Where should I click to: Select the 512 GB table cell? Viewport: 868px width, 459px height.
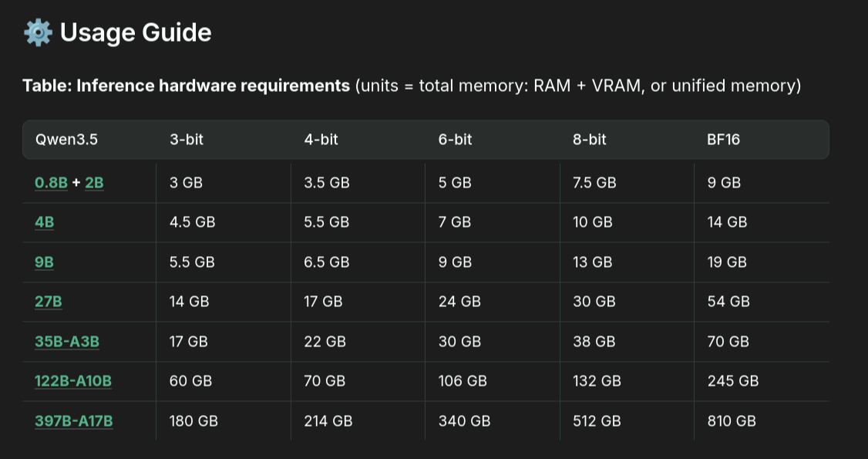597,421
